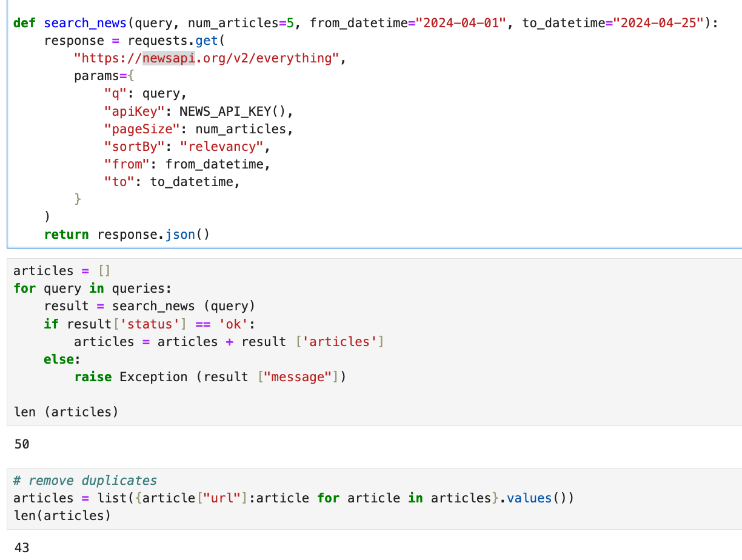This screenshot has width=742, height=560.
Task: Click the def keyword
Action: click(25, 24)
